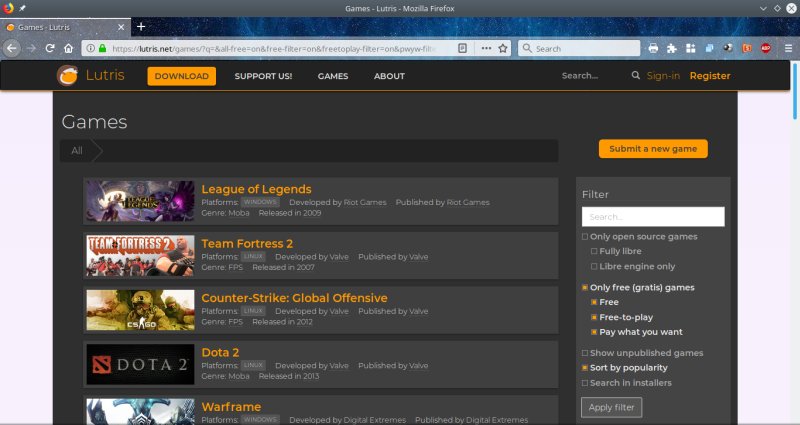Close the Games - Lutris tab
Screen dimensions: 800x425
pos(121,27)
